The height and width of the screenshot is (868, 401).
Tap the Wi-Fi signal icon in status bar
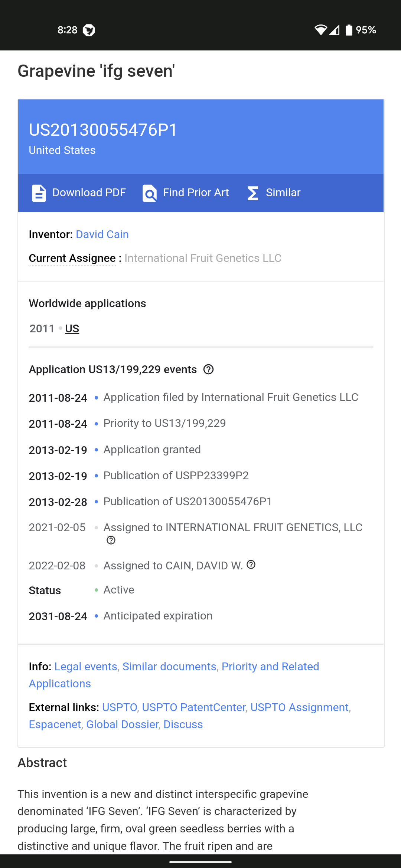[320, 30]
